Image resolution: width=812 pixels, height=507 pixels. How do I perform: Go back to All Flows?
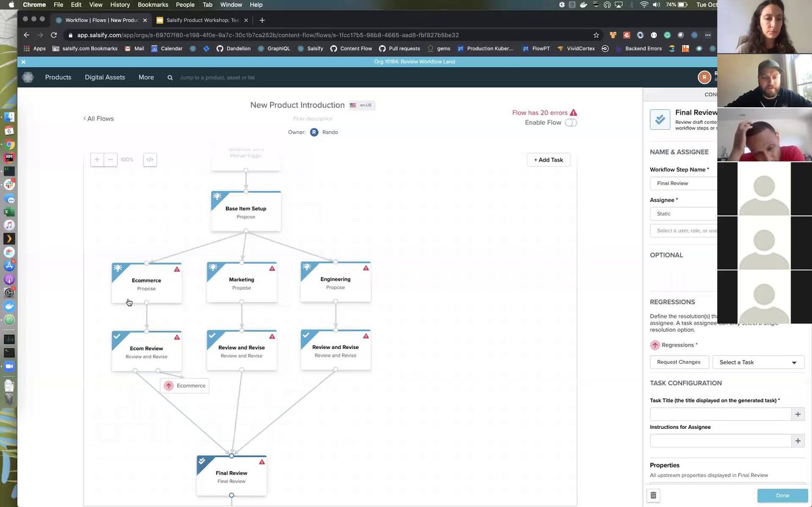point(99,118)
